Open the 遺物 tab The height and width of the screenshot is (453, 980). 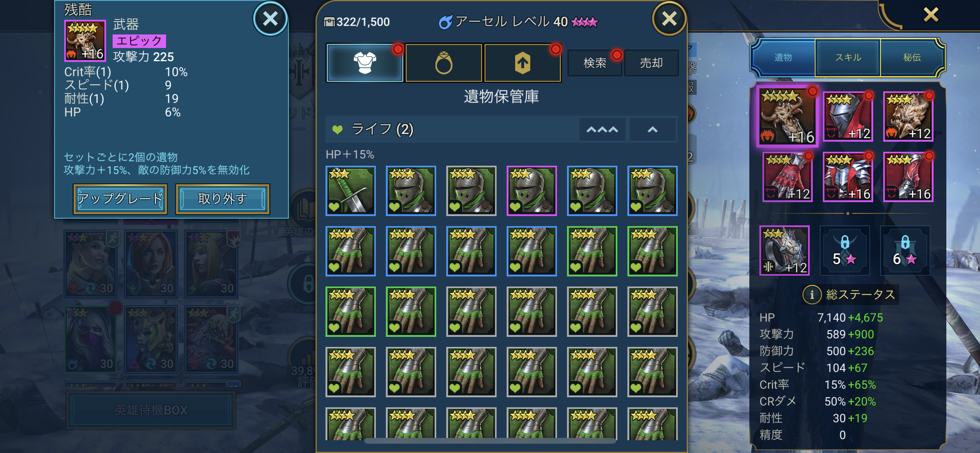click(x=783, y=57)
